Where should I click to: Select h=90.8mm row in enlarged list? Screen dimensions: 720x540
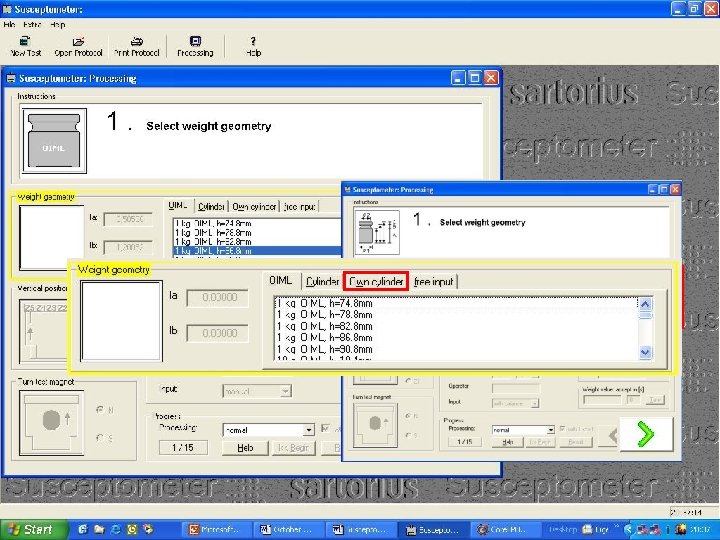coord(455,349)
